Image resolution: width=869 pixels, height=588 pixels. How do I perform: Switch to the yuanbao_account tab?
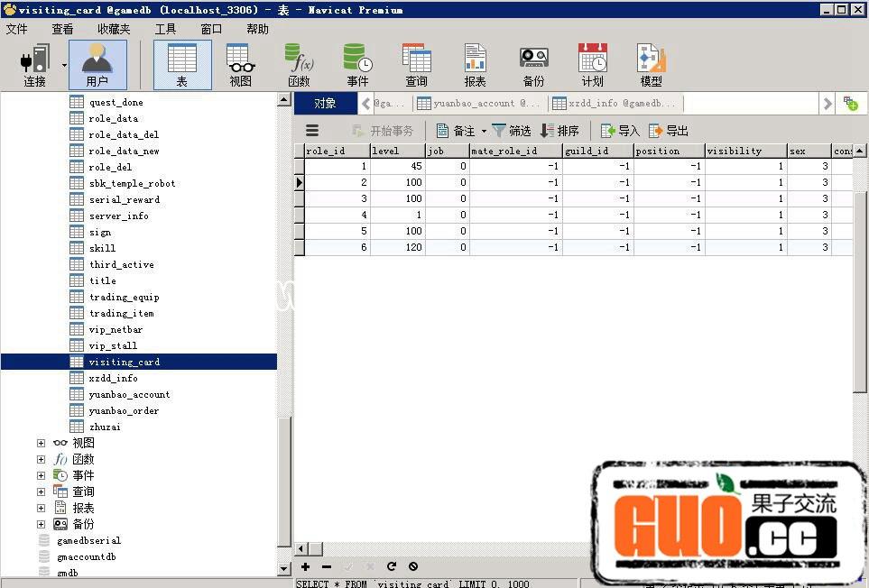478,104
